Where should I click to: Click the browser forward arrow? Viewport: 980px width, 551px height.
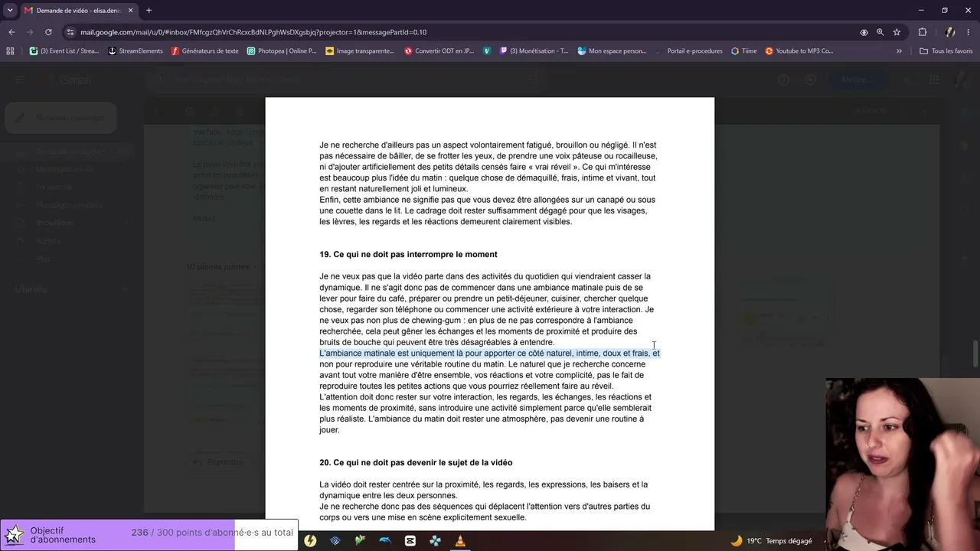(30, 32)
